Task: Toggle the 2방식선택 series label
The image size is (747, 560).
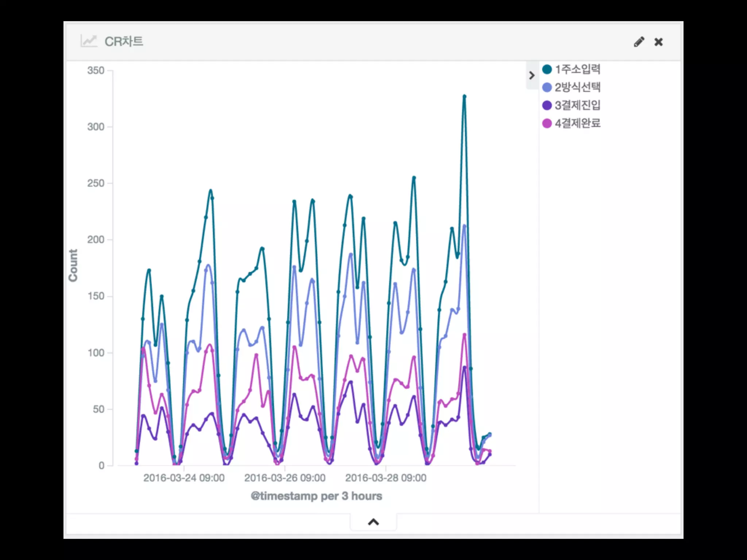Action: pos(577,87)
